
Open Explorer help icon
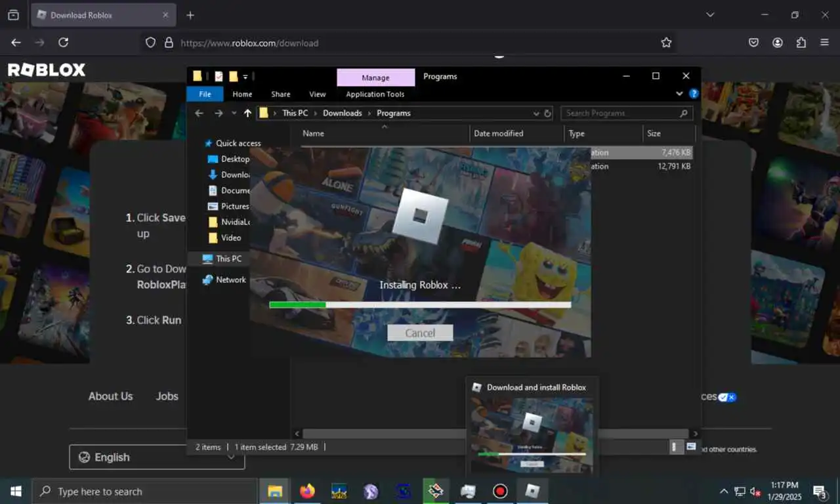(694, 94)
